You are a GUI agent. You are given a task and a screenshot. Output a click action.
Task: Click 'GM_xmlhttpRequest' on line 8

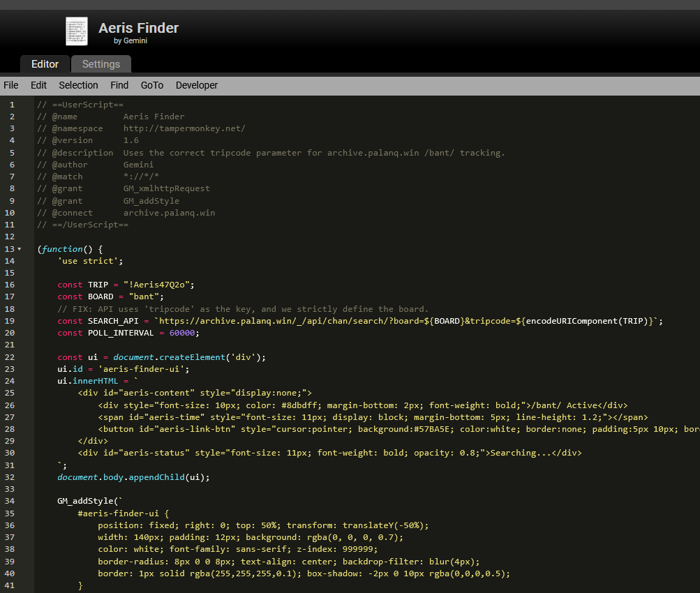(167, 188)
